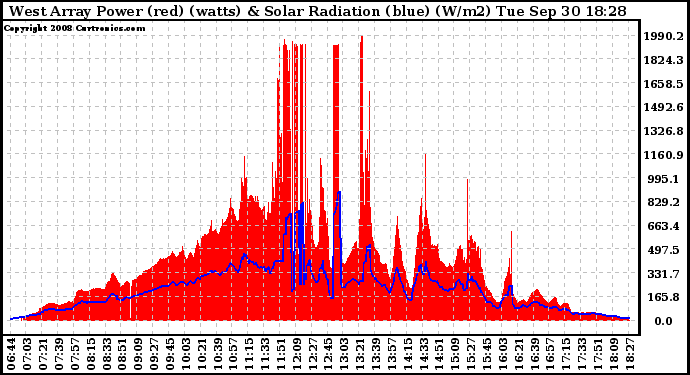Click the 09:45 time label
Screen dimensions: 690x375
tap(170, 354)
